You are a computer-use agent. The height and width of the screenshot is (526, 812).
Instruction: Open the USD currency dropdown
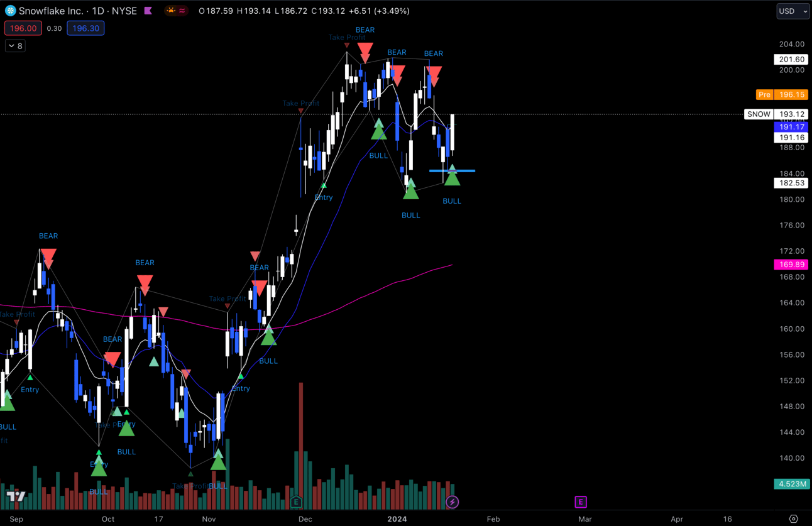[793, 11]
